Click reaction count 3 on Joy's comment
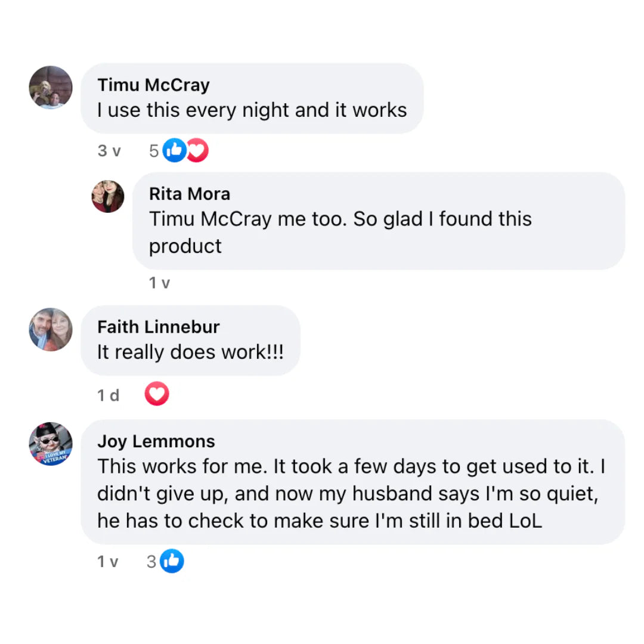Viewport: 644px width, 644px height. (x=151, y=561)
